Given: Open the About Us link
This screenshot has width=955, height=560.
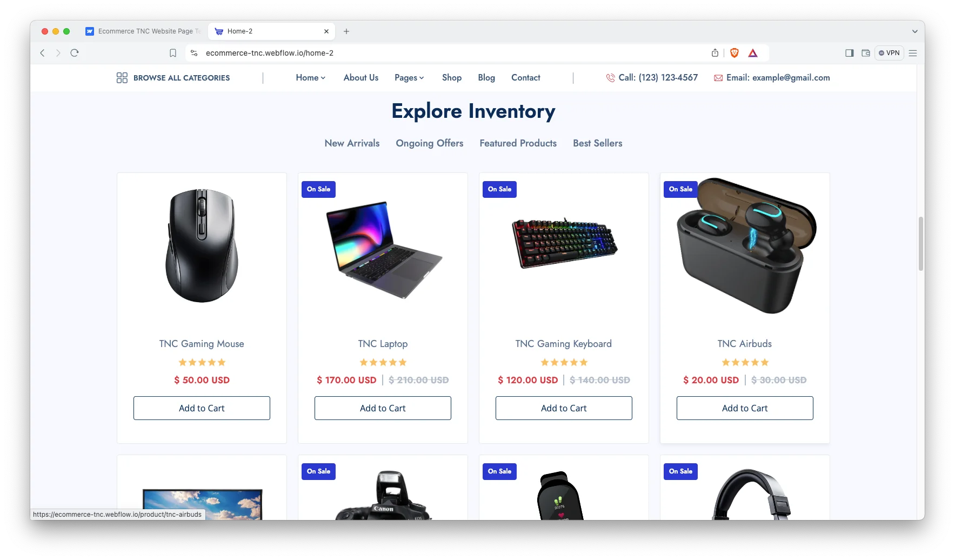Looking at the screenshot, I should pyautogui.click(x=361, y=78).
